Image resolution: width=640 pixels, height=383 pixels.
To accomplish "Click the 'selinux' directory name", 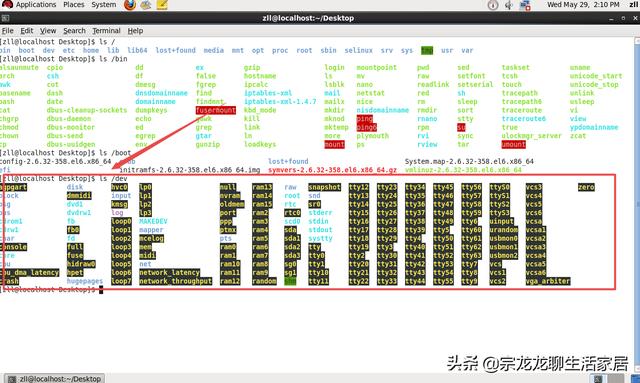I will (358, 50).
